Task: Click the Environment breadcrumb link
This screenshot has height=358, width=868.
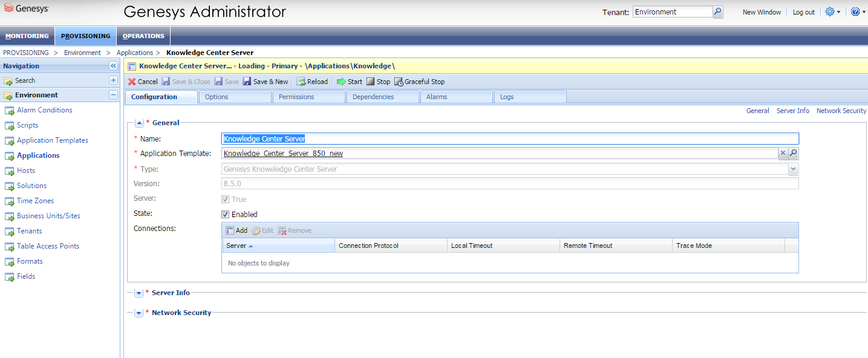Action: coord(82,53)
